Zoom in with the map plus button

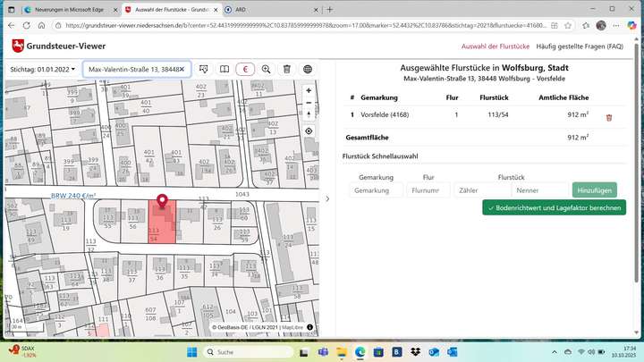tap(309, 90)
